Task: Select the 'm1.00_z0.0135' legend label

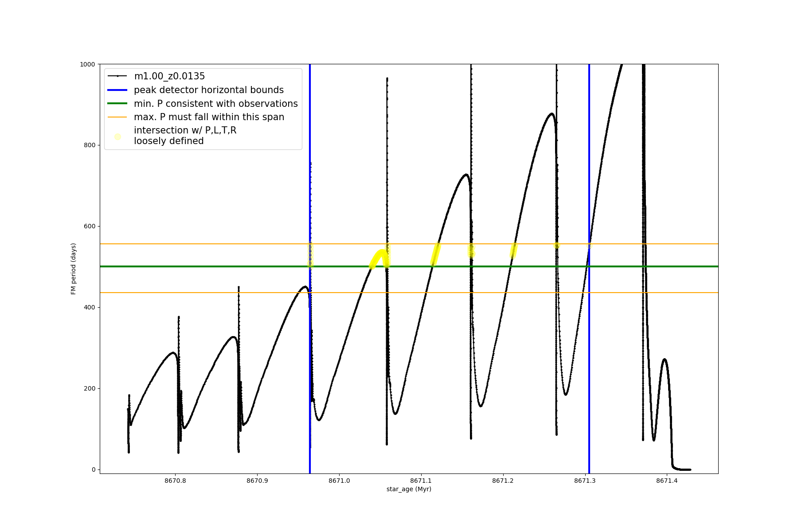Action: click(169, 76)
